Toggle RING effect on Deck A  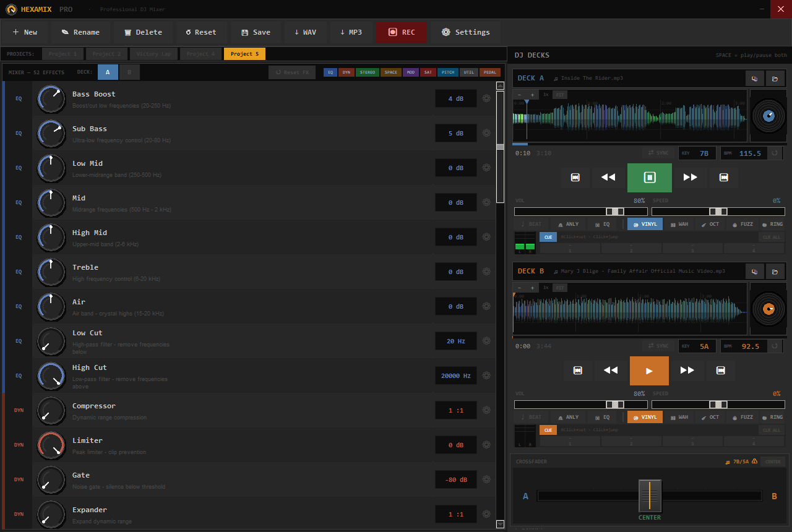772,224
